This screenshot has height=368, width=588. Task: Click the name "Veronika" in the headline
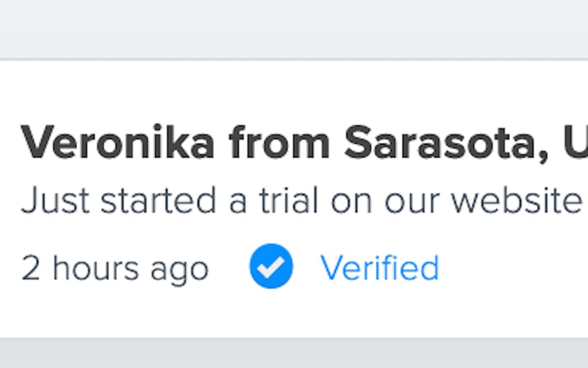tap(118, 143)
